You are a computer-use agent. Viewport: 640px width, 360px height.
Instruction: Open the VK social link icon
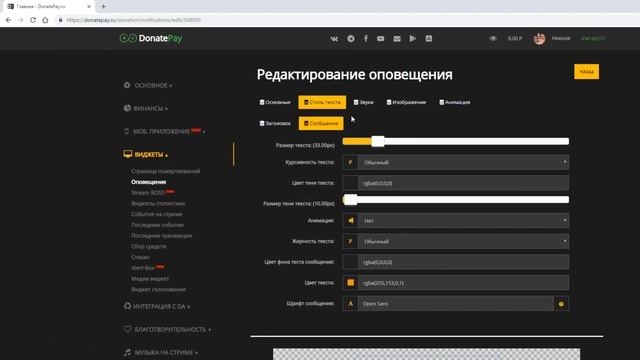(x=334, y=38)
